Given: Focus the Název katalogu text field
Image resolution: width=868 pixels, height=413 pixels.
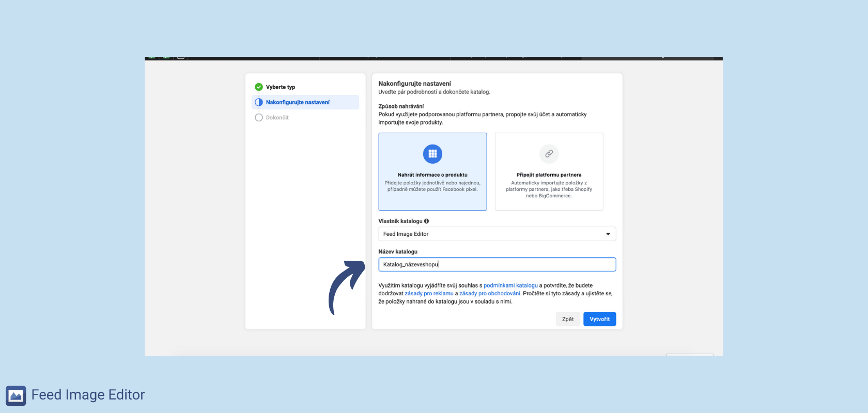Looking at the screenshot, I should [497, 264].
